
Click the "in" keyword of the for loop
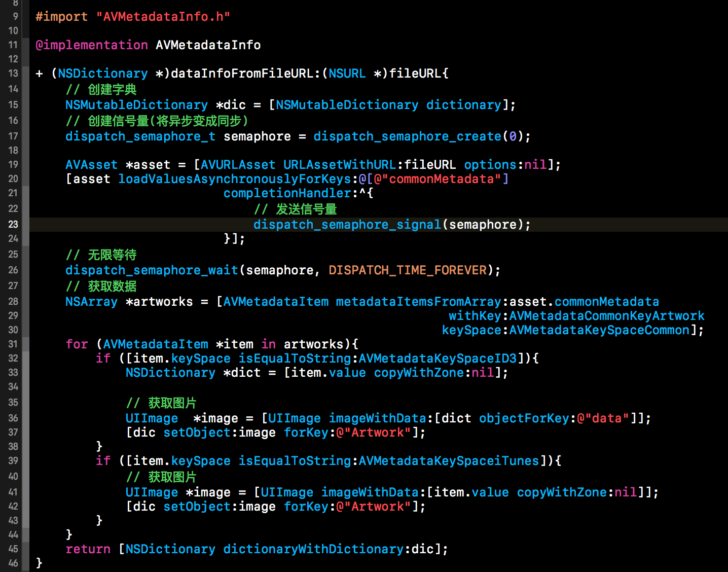pyautogui.click(x=269, y=344)
